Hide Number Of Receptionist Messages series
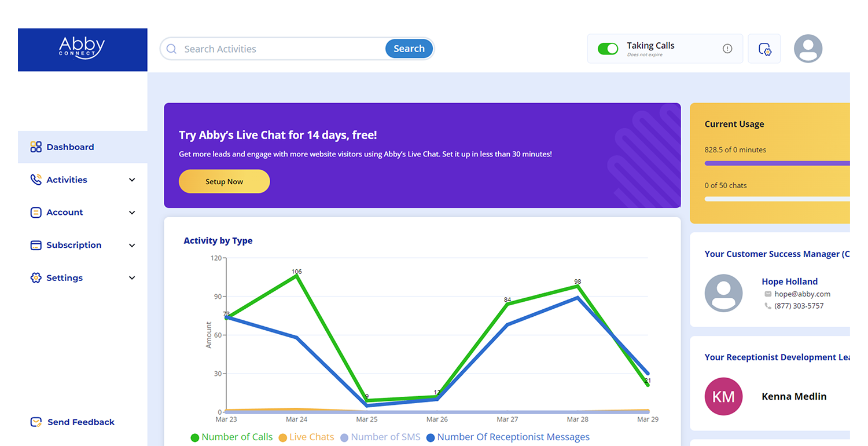 (507, 437)
